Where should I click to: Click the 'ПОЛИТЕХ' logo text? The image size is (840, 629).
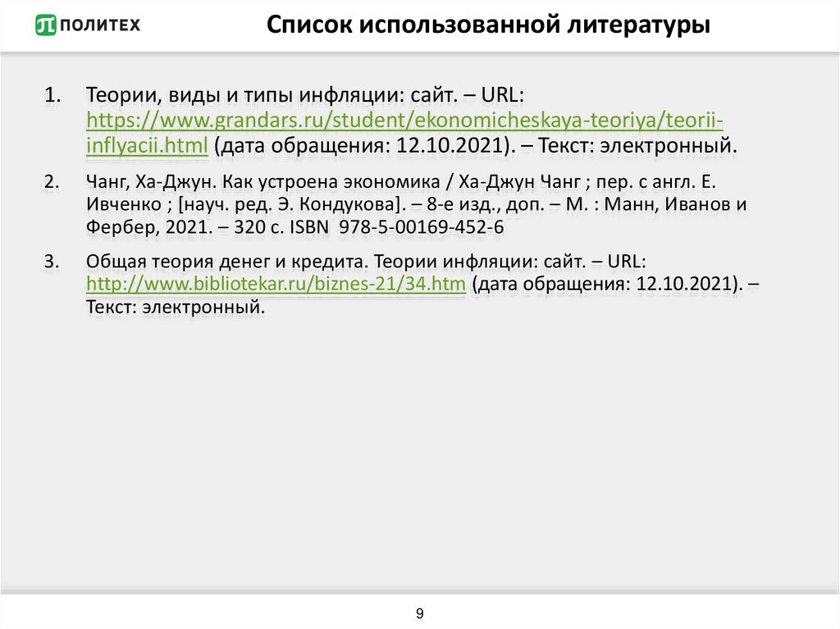click(100, 25)
